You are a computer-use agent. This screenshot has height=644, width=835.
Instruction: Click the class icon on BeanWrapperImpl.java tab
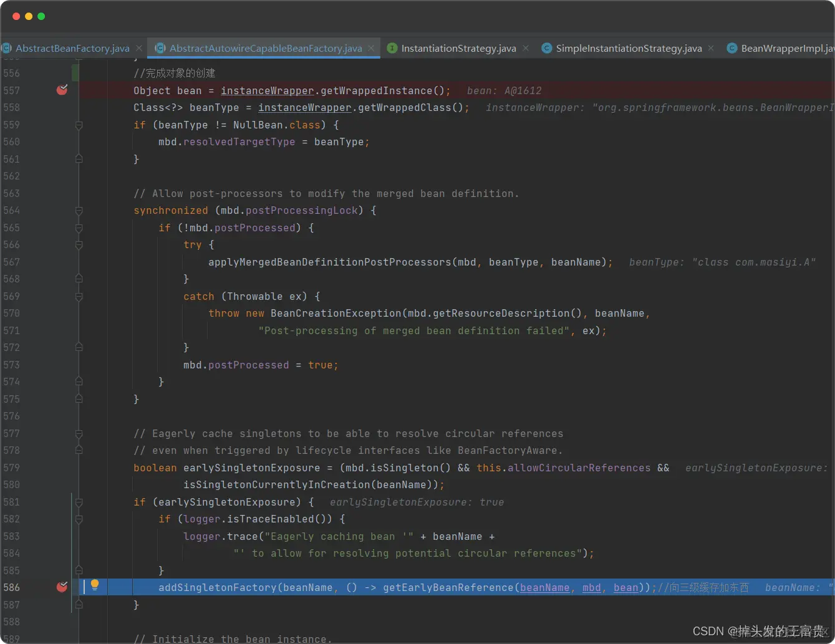(732, 48)
